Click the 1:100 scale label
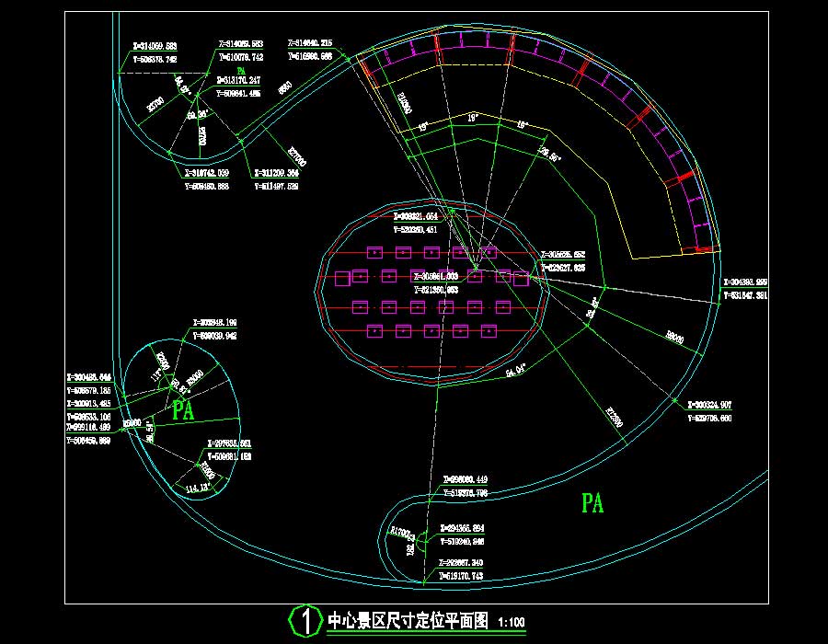828x644 pixels. 512,623
